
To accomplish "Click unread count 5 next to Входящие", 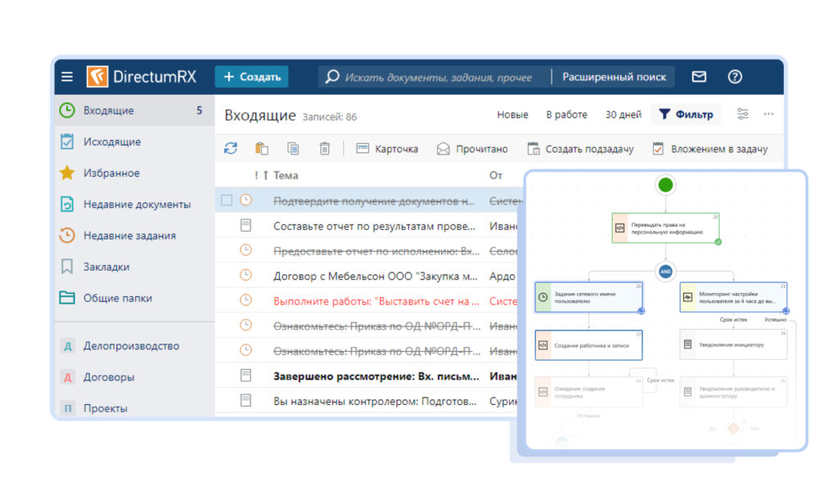I will tap(199, 110).
